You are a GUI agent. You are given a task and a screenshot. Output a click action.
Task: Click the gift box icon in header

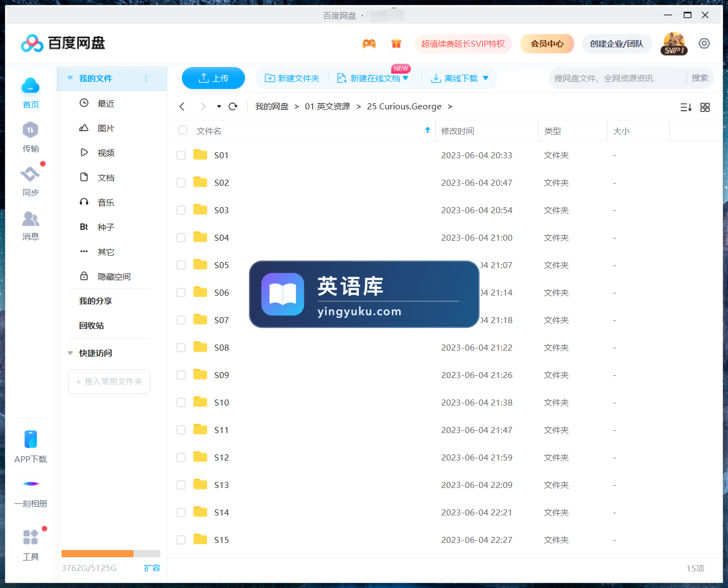(396, 43)
